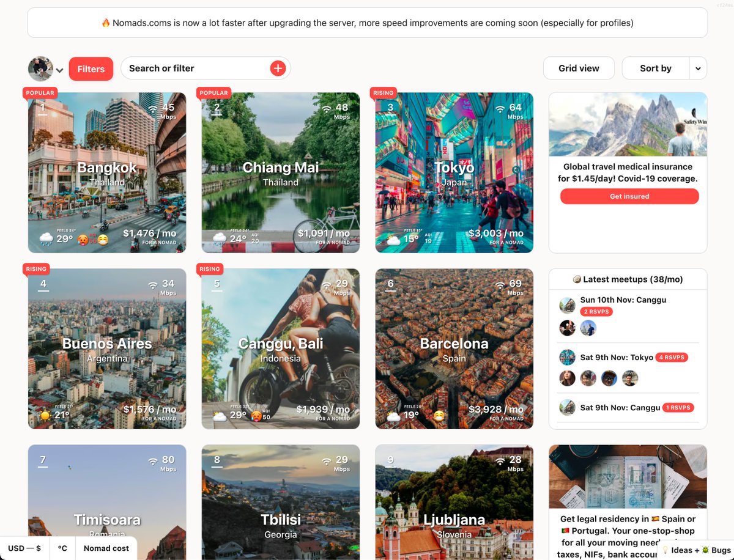Open the Tbilisi city card
The image size is (734, 560).
(x=281, y=502)
